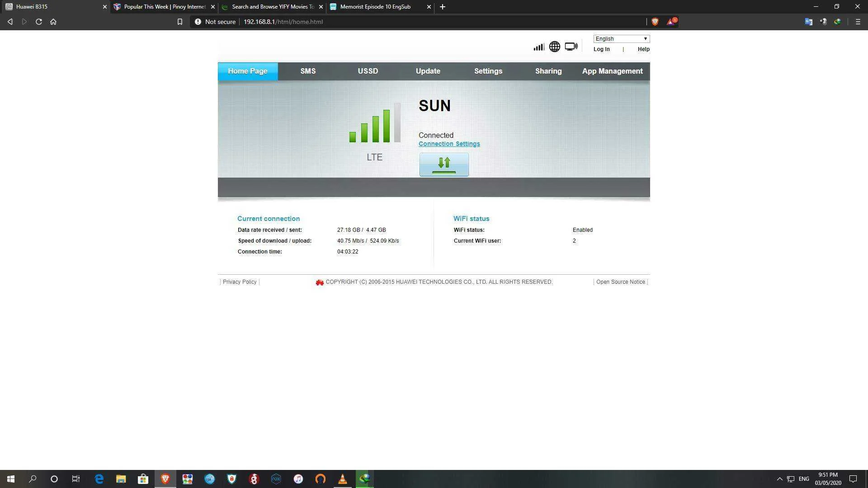The width and height of the screenshot is (868, 488).
Task: Switch to Popular This Week Pinoy Internet tab
Action: pos(165,7)
